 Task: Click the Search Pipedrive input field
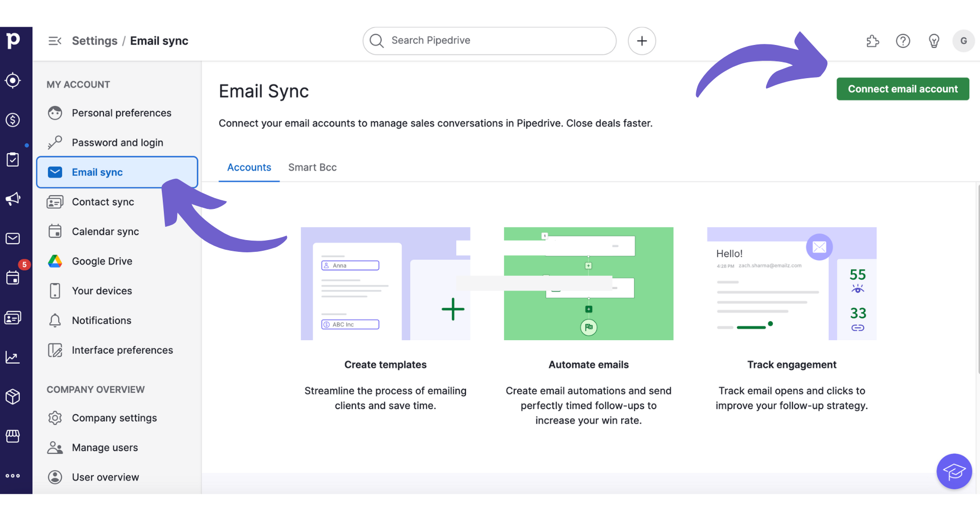(488, 40)
